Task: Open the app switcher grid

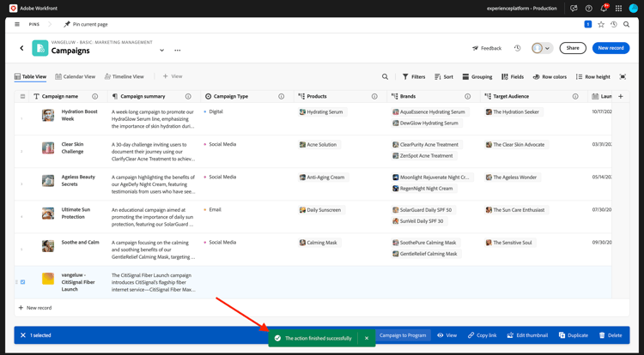Action: [618, 9]
